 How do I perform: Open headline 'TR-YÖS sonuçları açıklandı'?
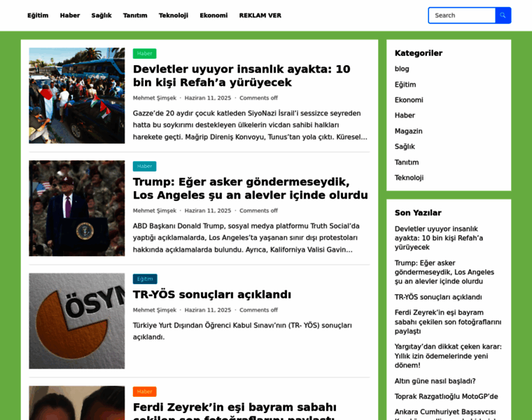(212, 295)
